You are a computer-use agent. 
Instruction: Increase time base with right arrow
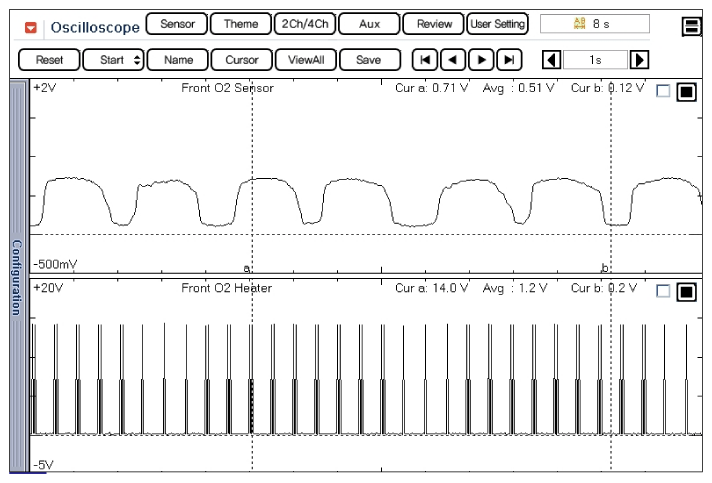point(640,60)
